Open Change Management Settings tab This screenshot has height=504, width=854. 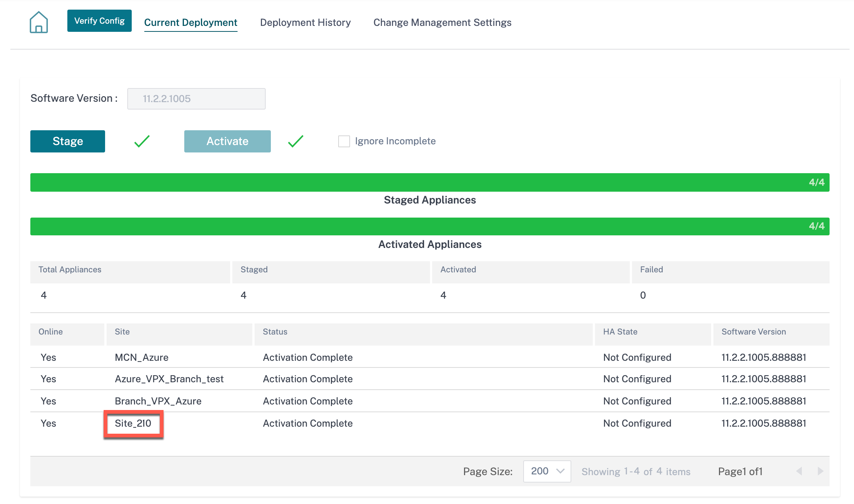point(442,23)
